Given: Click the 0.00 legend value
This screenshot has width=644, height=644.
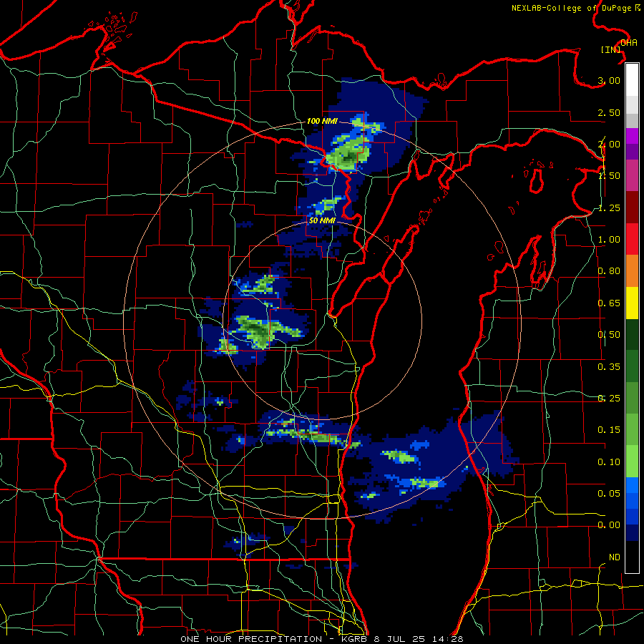Looking at the screenshot, I should tap(609, 525).
